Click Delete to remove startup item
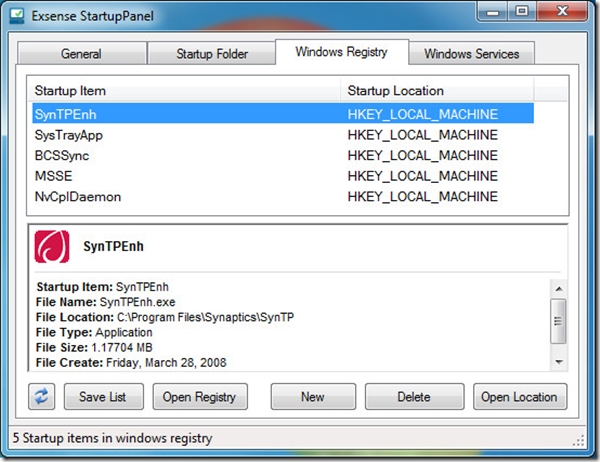The height and width of the screenshot is (462, 600). [414, 397]
